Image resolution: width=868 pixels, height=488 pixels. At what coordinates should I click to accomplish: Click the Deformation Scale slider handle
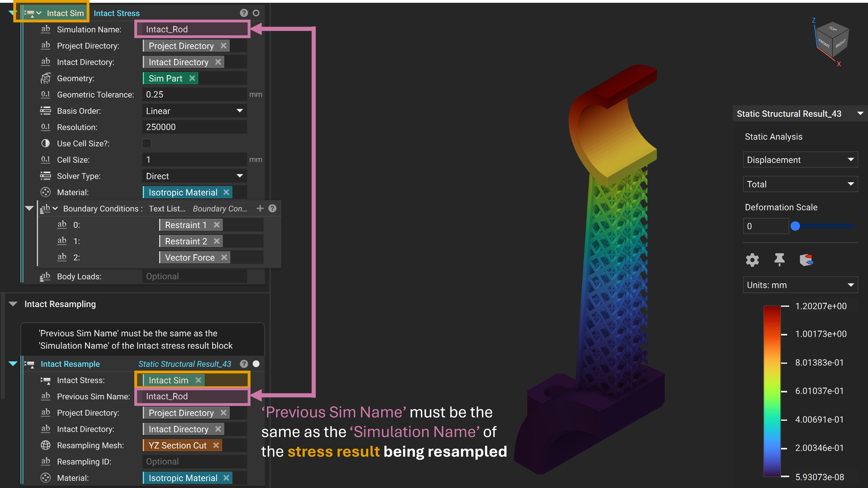pos(795,226)
